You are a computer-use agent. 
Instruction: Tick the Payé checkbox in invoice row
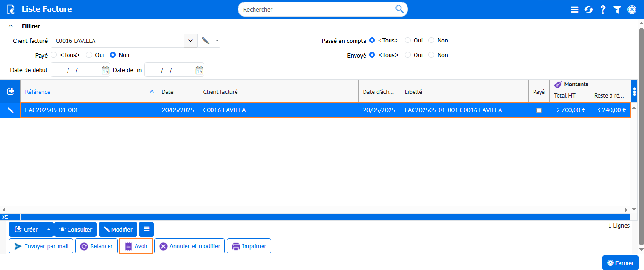tap(539, 110)
